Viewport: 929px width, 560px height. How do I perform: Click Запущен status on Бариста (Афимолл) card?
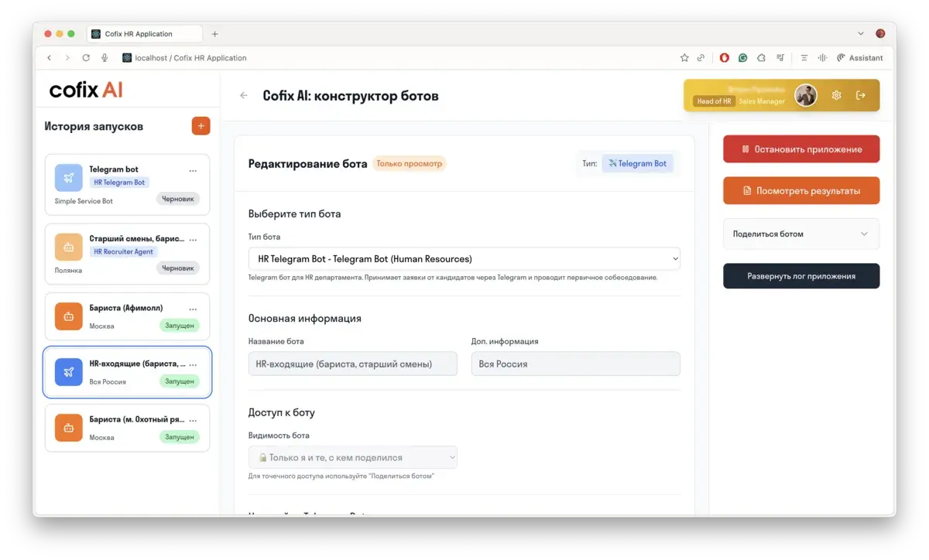[180, 326]
